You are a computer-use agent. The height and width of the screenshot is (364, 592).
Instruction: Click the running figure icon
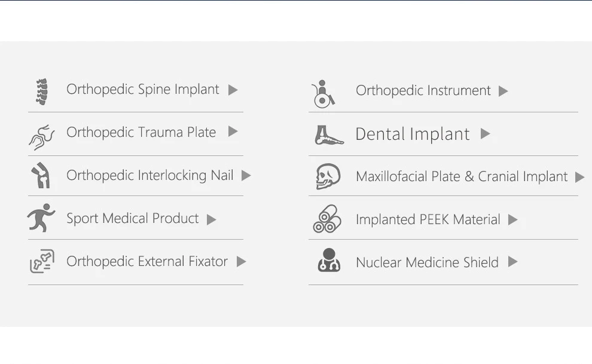[x=41, y=218]
